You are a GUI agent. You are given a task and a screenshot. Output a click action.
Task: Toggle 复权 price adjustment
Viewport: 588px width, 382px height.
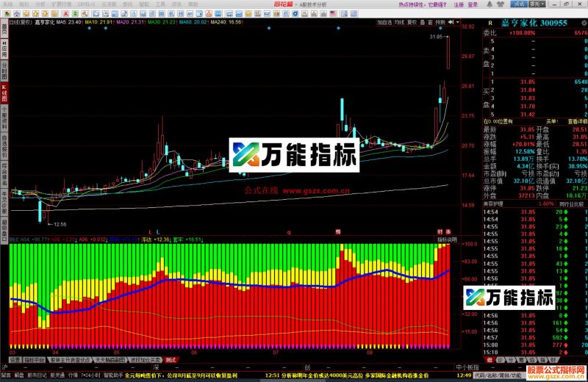[412, 22]
